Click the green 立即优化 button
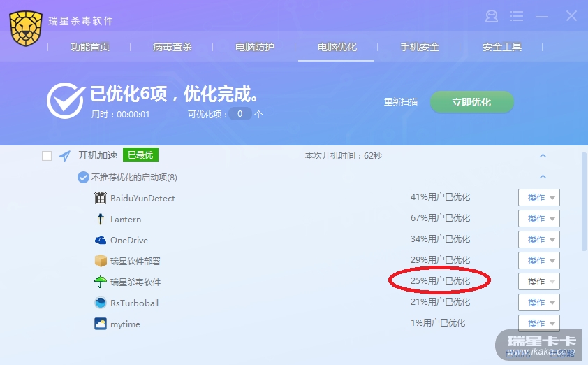588x365 pixels. tap(472, 102)
